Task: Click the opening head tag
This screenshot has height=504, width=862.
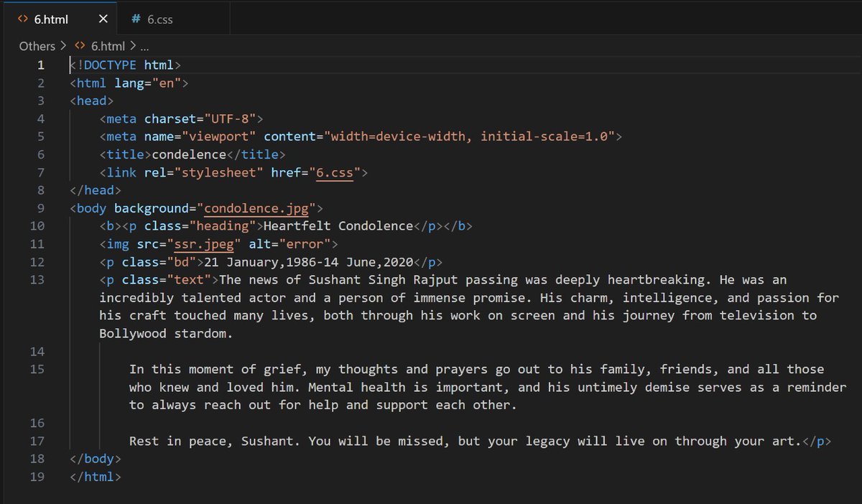Action: 92,101
